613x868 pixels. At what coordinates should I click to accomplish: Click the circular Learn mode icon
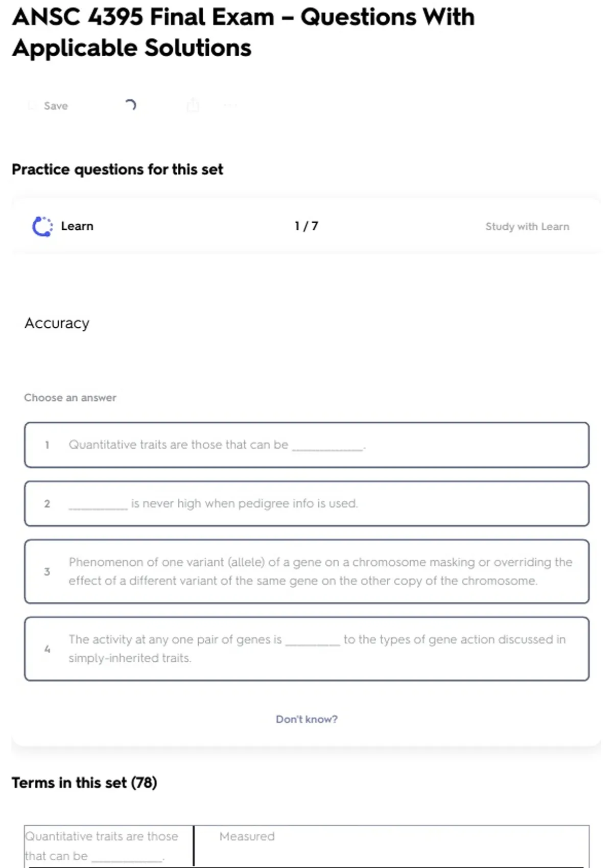(x=42, y=226)
